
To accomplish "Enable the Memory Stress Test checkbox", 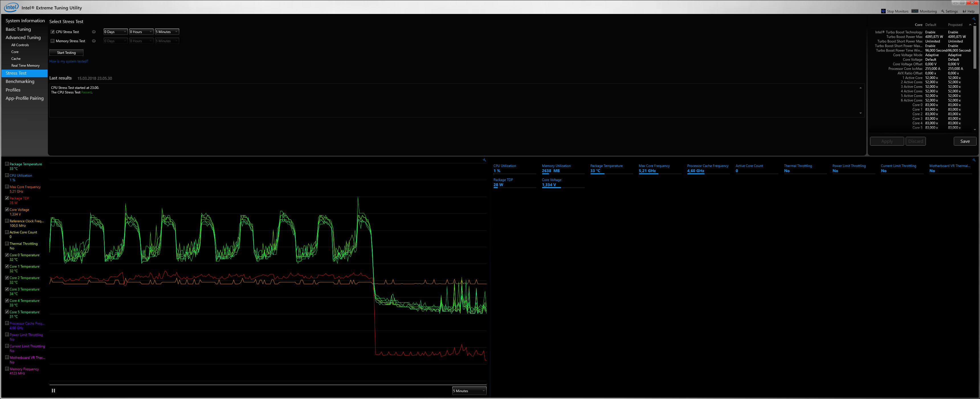I will [52, 41].
